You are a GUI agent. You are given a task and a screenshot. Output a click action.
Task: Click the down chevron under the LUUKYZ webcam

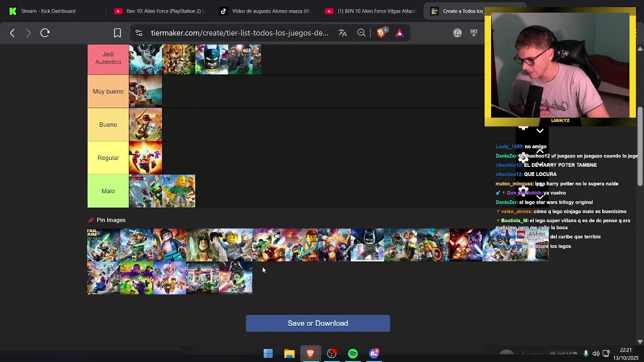click(x=540, y=131)
